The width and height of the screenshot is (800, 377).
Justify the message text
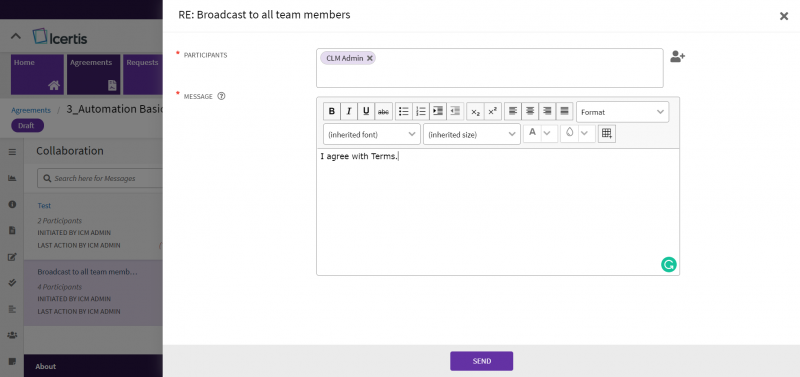click(x=564, y=112)
